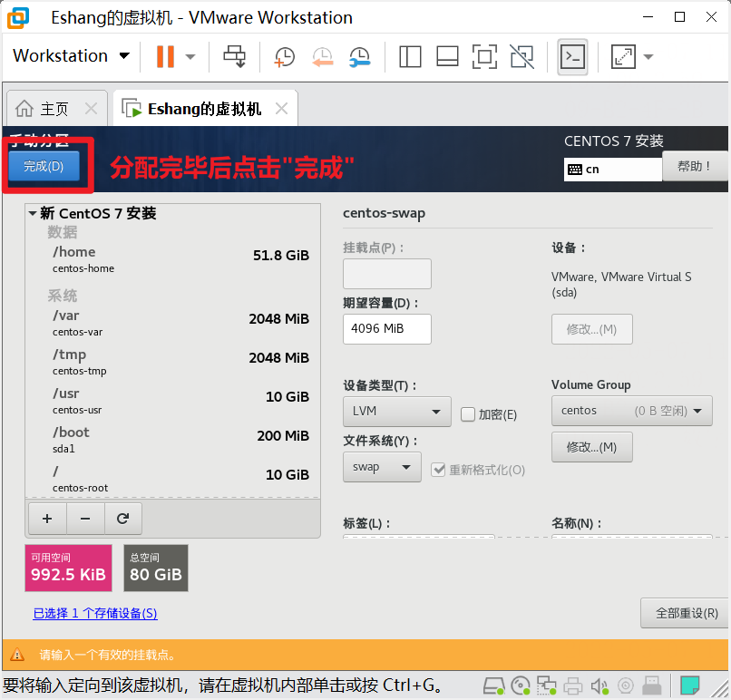Revert VM to previous snapshot

[x=322, y=57]
